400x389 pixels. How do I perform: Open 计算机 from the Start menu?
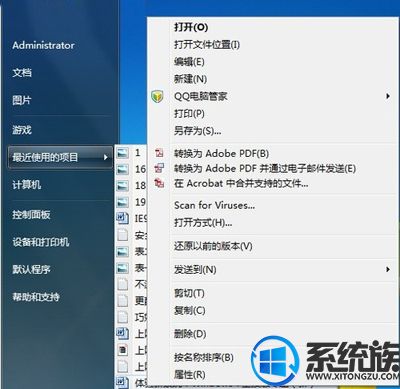pyautogui.click(x=27, y=184)
